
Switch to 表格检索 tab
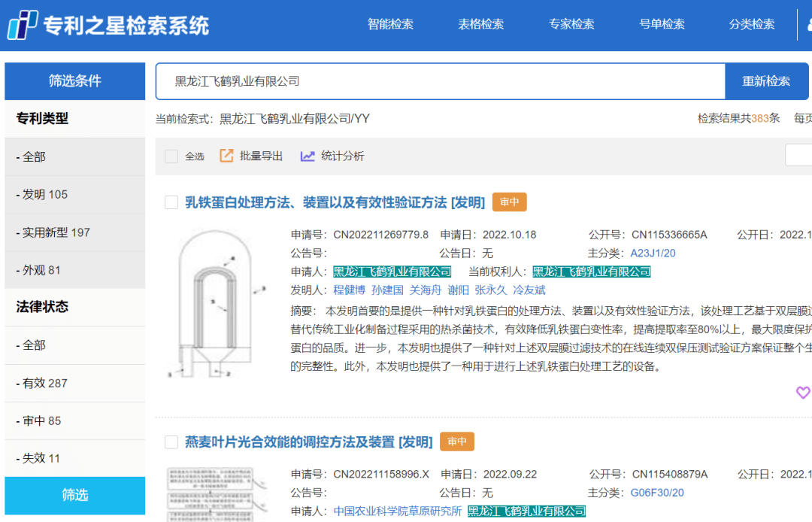480,24
